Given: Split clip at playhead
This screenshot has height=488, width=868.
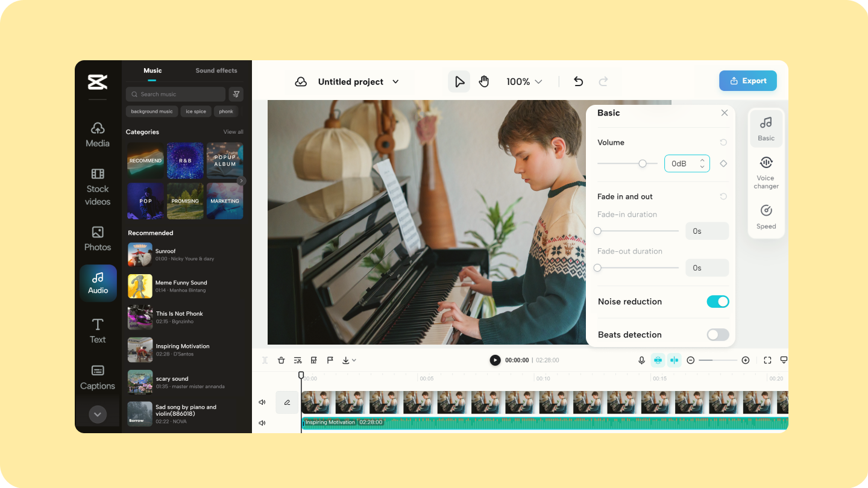Looking at the screenshot, I should 265,360.
